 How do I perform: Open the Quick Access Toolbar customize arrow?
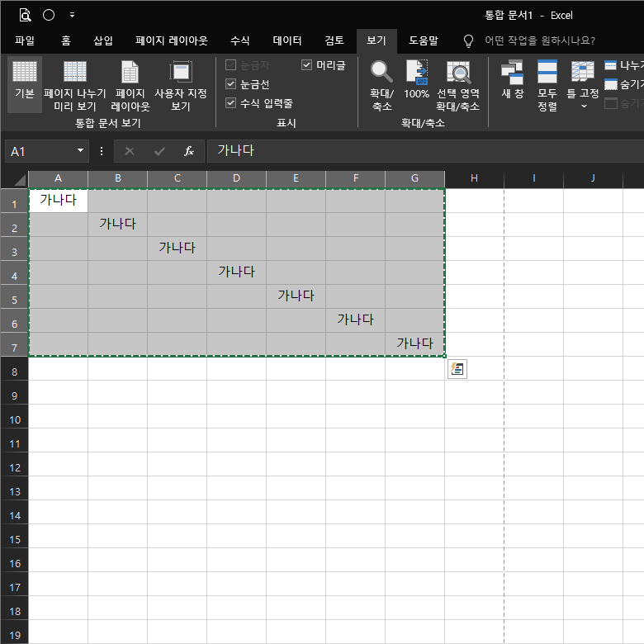72,15
